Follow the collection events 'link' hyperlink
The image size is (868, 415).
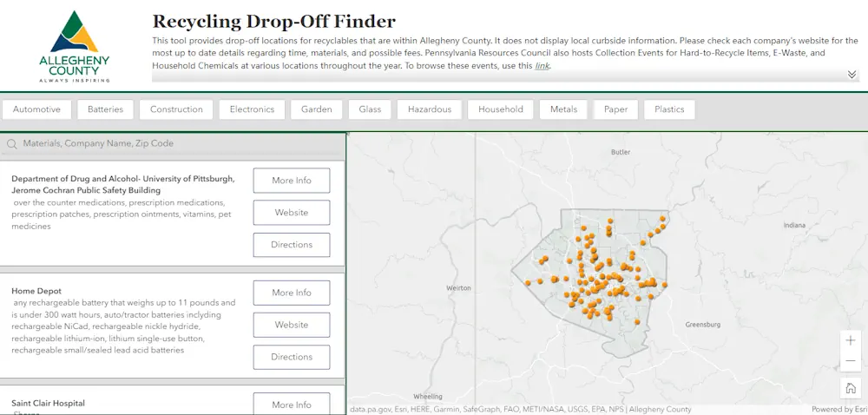coord(542,66)
